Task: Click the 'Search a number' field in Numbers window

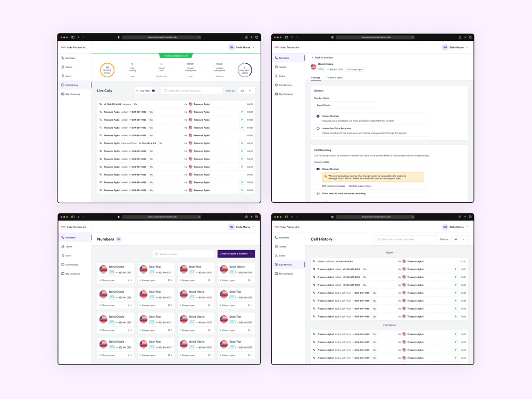Action: point(184,254)
